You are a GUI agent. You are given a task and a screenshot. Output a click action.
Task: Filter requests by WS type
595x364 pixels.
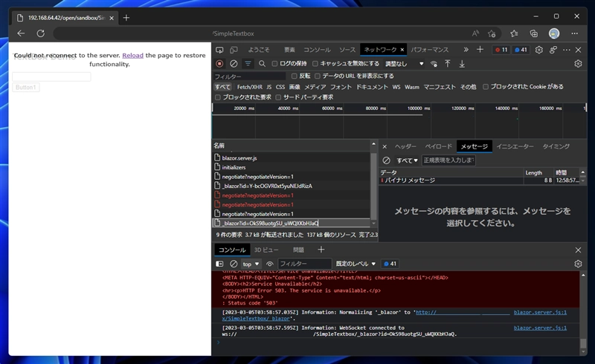point(396,87)
